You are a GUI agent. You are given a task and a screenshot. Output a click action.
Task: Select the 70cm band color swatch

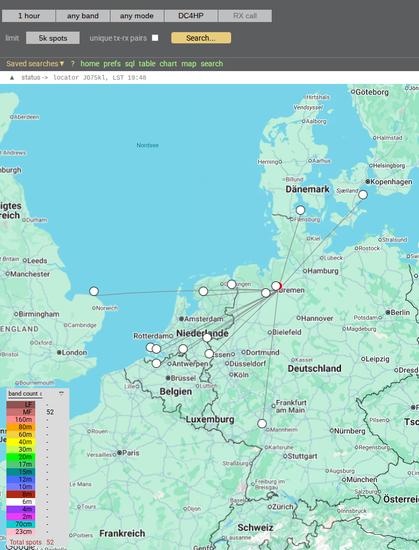coord(21,524)
